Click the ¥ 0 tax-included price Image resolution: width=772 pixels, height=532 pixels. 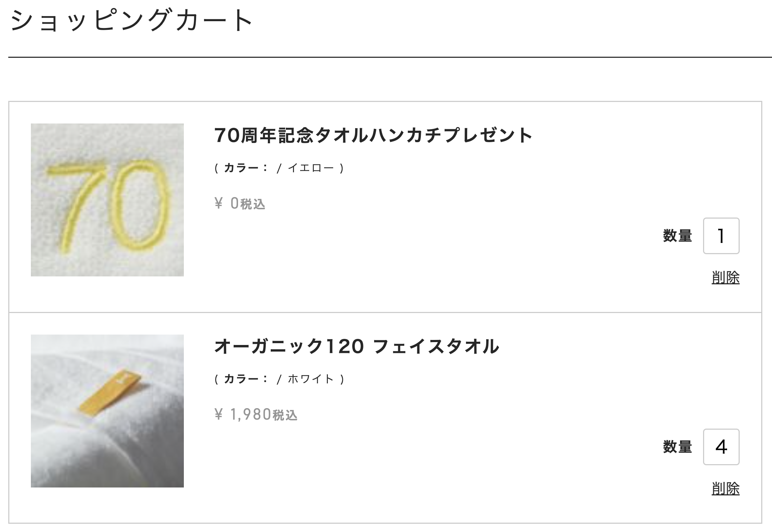coord(240,204)
